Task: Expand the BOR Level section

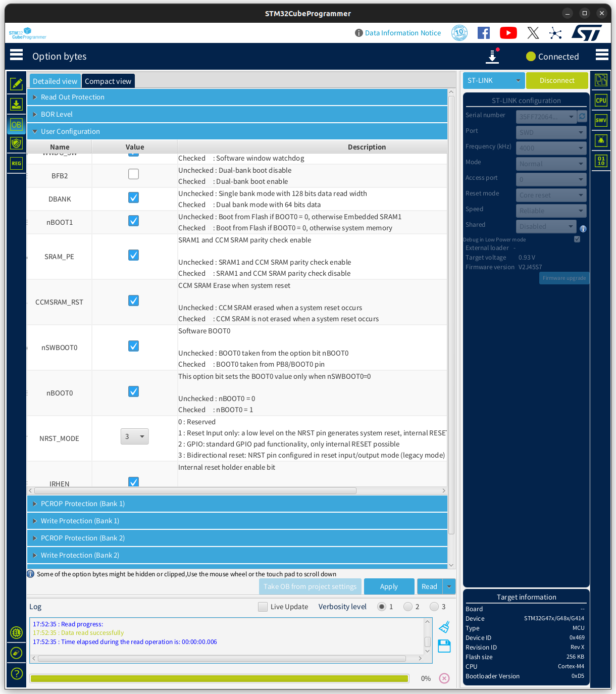Action: click(237, 114)
